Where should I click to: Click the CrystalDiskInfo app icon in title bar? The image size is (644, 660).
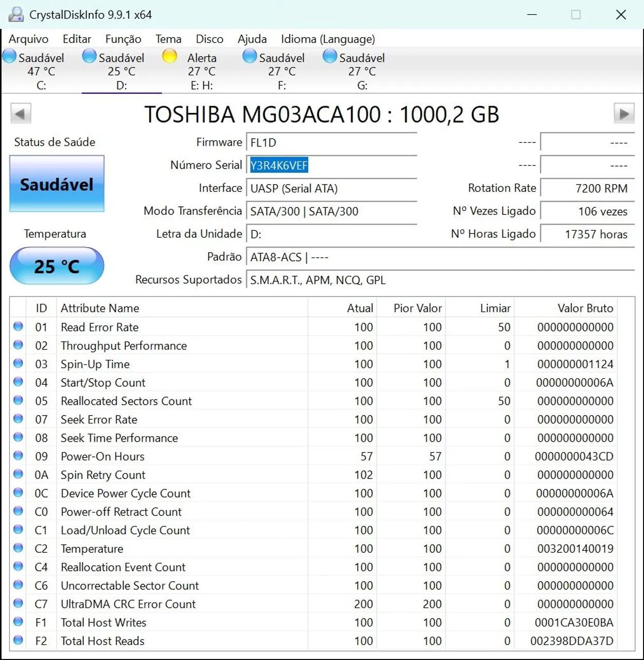tap(16, 14)
